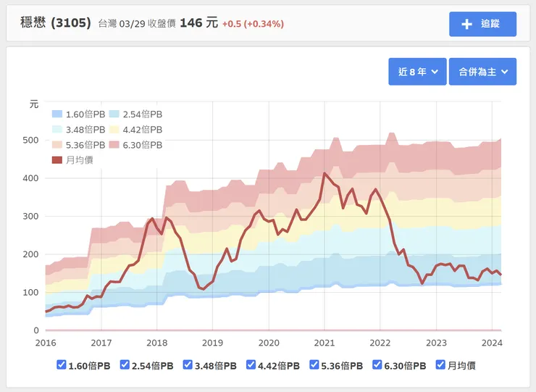Viewport: 536px width, 392px height.
Task: Click the 4.42倍PB legend color swatch
Action: pyautogui.click(x=114, y=129)
